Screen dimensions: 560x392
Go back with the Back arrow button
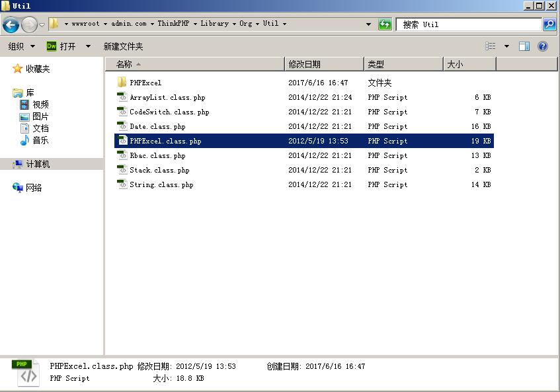(x=11, y=24)
